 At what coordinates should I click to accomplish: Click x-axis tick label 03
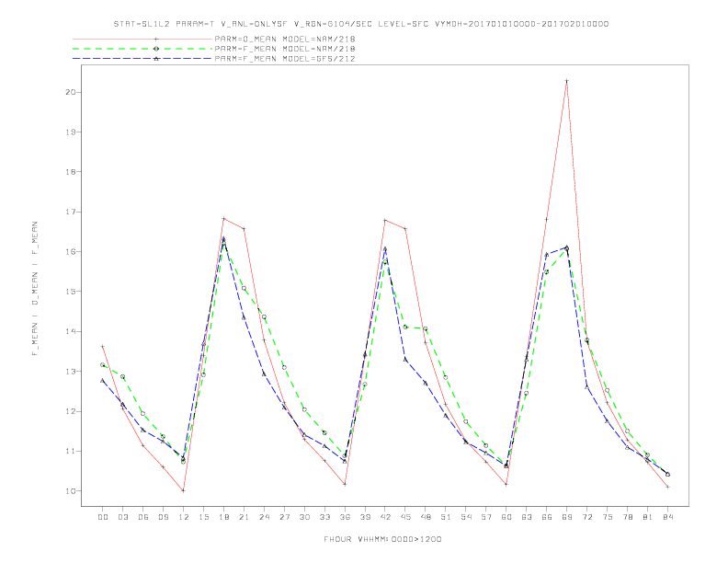click(x=122, y=517)
